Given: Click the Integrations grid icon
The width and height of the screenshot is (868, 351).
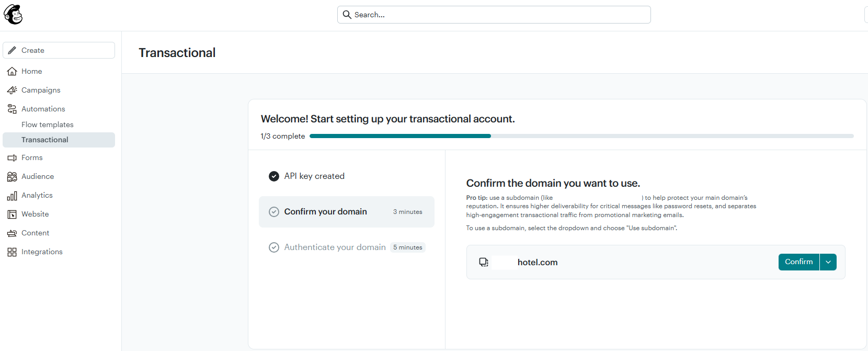Looking at the screenshot, I should pyautogui.click(x=12, y=252).
